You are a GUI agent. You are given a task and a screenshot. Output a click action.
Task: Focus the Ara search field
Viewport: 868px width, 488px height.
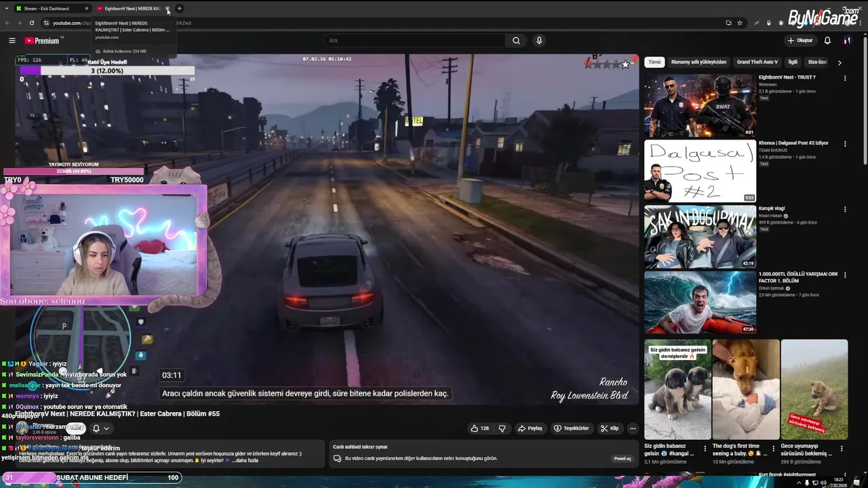point(414,41)
